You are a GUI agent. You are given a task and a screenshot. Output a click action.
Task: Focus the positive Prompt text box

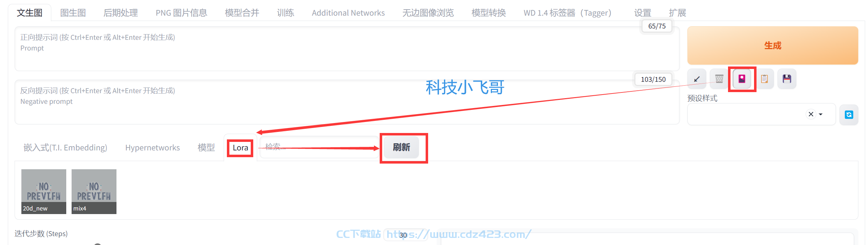pyautogui.click(x=347, y=49)
